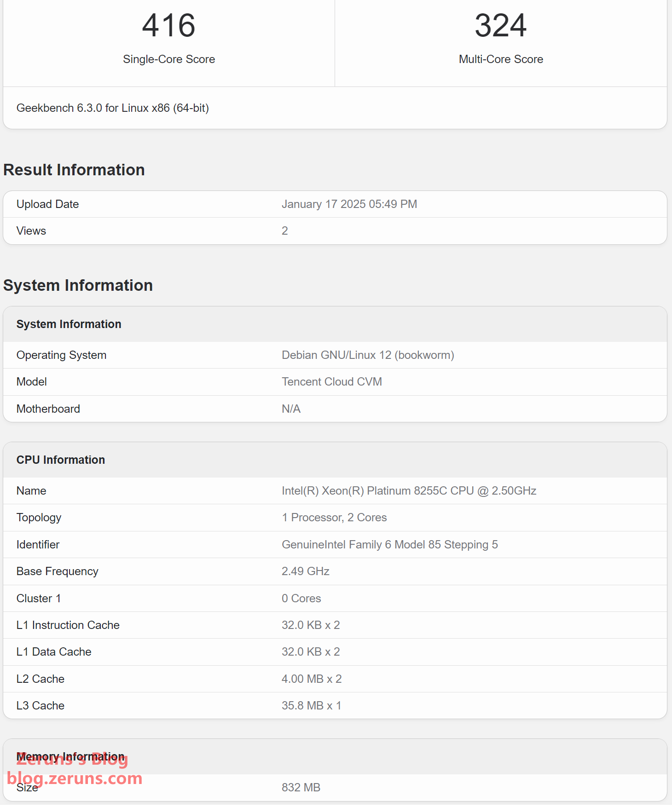Click the Views row label
This screenshot has width=672, height=807.
point(31,231)
